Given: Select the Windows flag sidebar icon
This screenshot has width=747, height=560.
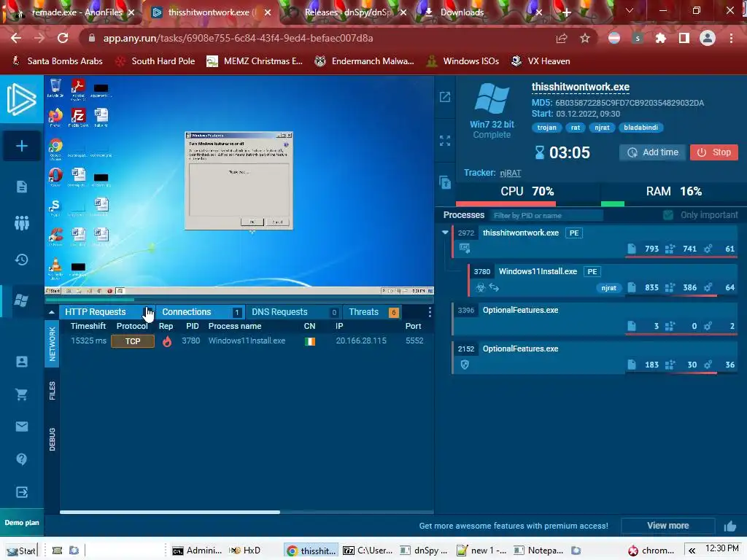Looking at the screenshot, I should click(x=21, y=300).
